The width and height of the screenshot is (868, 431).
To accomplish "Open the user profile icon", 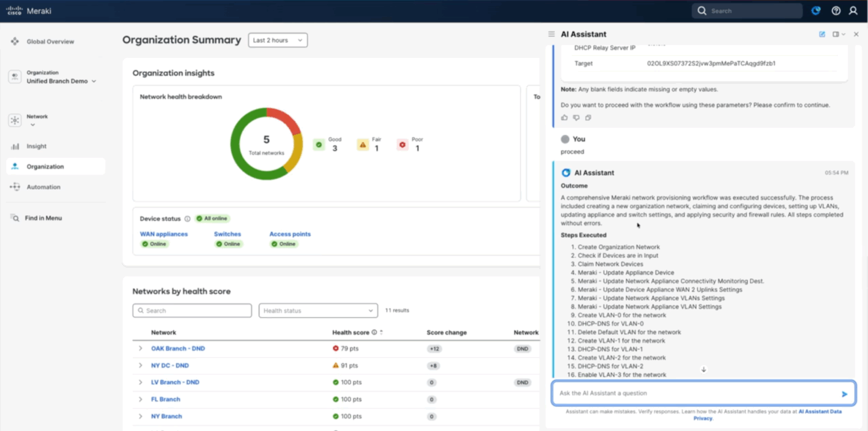I will 853,10.
